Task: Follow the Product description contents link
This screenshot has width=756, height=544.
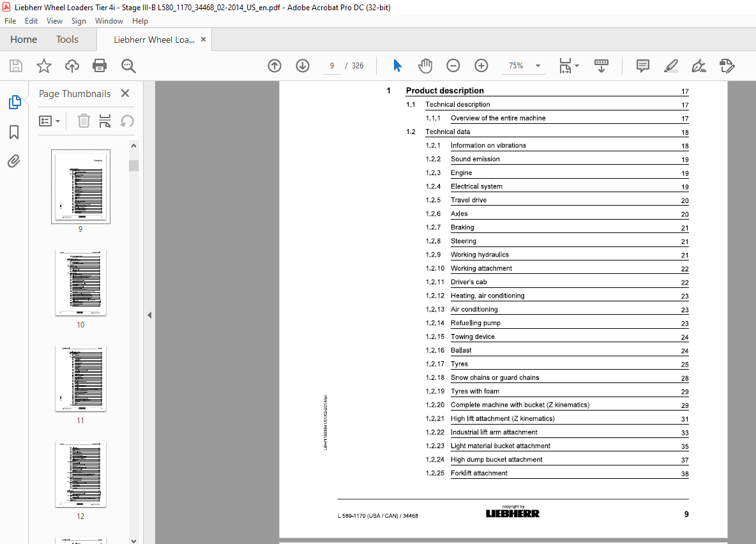Action: tap(444, 91)
